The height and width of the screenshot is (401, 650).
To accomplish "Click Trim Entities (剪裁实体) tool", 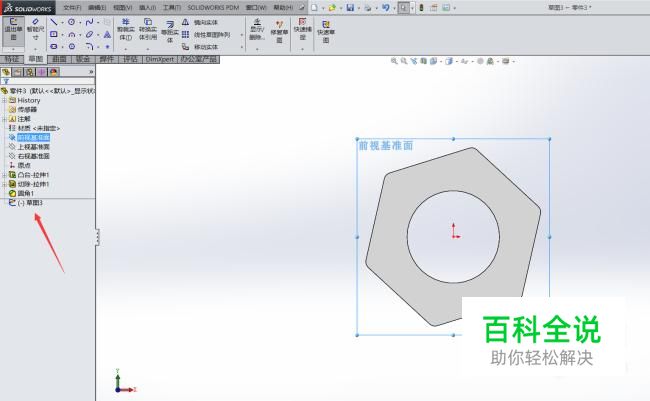I will (125, 29).
